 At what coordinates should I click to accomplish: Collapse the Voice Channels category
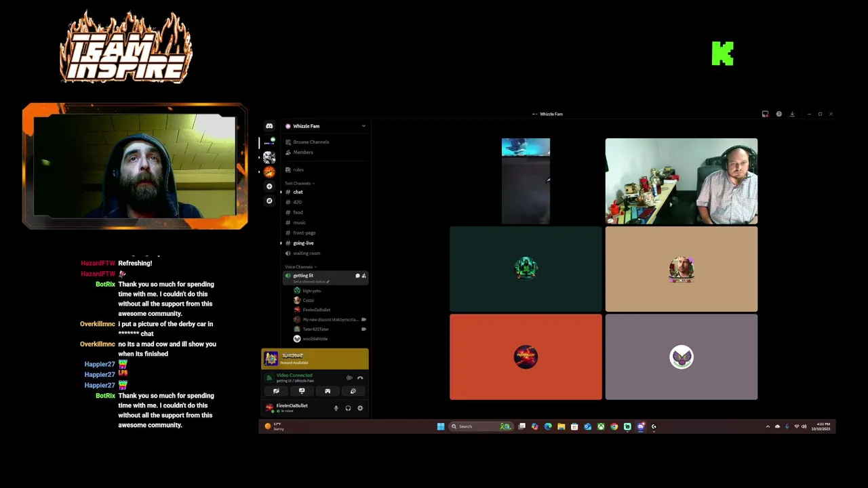coord(300,267)
